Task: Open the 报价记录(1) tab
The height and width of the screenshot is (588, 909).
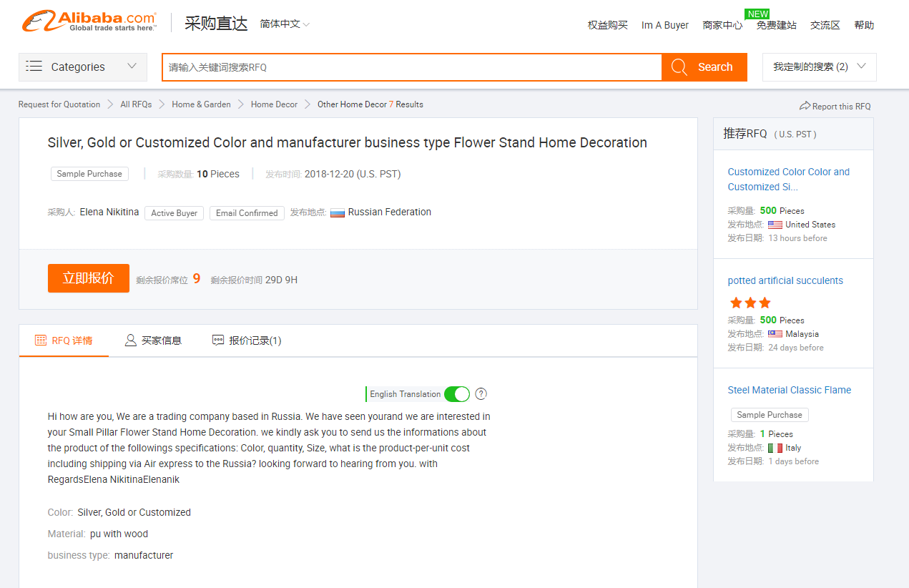Action: click(247, 340)
